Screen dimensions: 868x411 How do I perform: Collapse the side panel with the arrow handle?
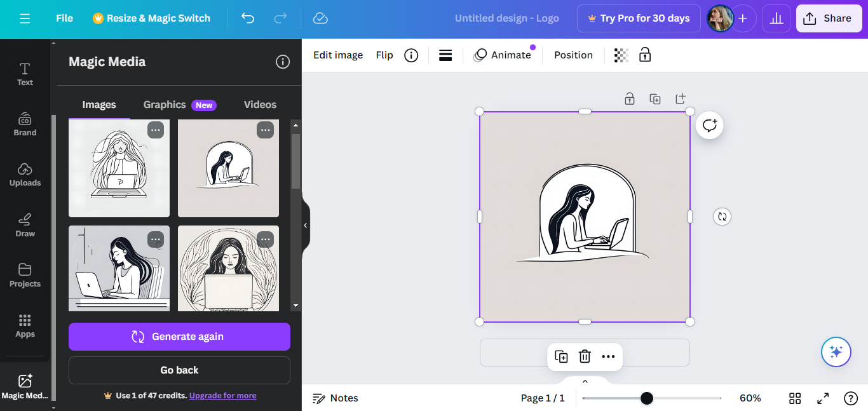[305, 226]
